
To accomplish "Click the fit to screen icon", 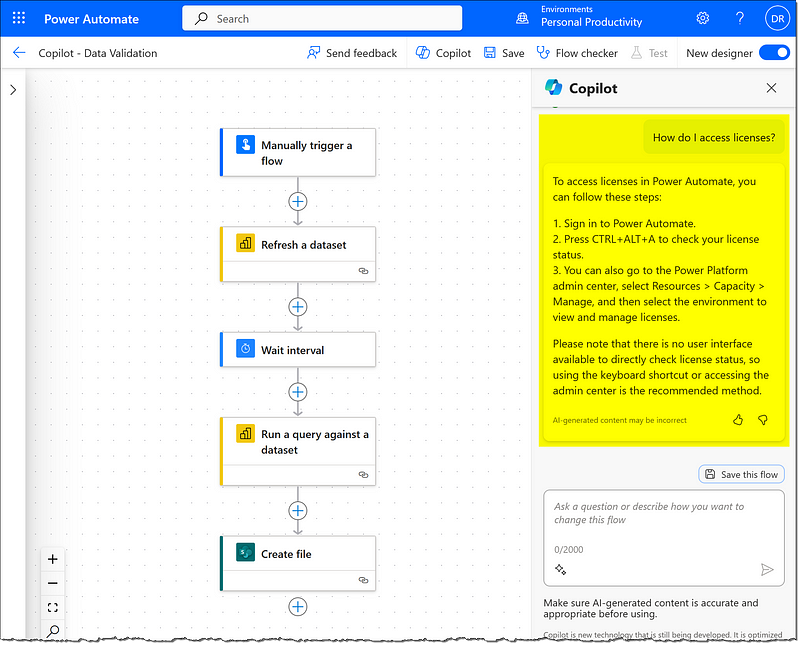I will [x=53, y=607].
